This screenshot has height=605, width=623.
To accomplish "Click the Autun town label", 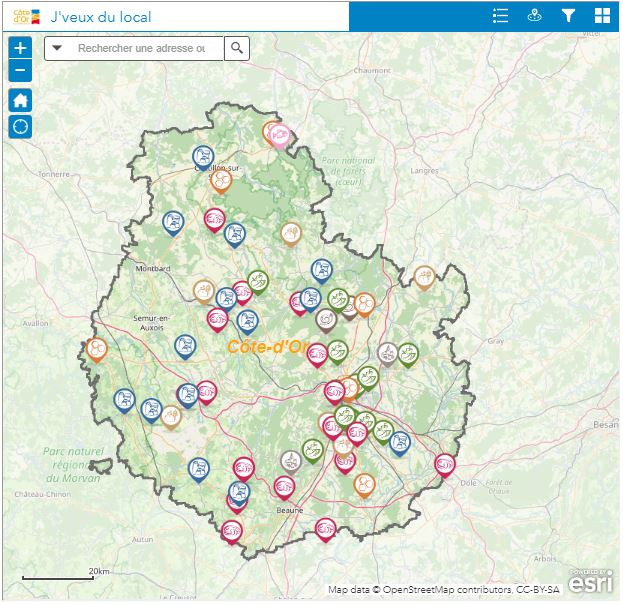I will point(143,539).
